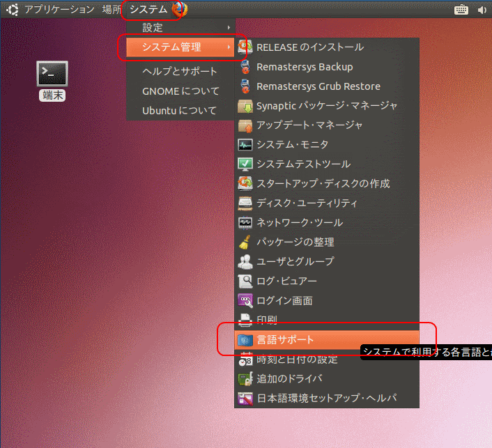Click the スタートアップ・ディスクの作成 text

point(323,183)
